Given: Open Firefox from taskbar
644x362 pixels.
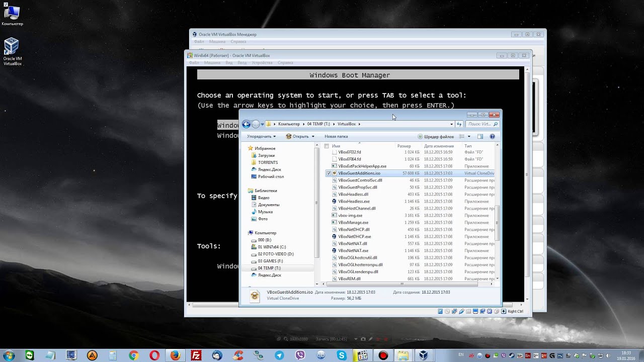Looking at the screenshot, I should click(175, 355).
